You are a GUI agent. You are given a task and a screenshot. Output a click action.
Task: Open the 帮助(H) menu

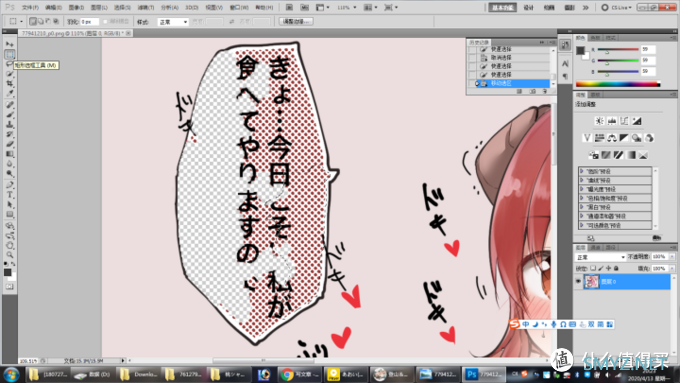(x=264, y=7)
